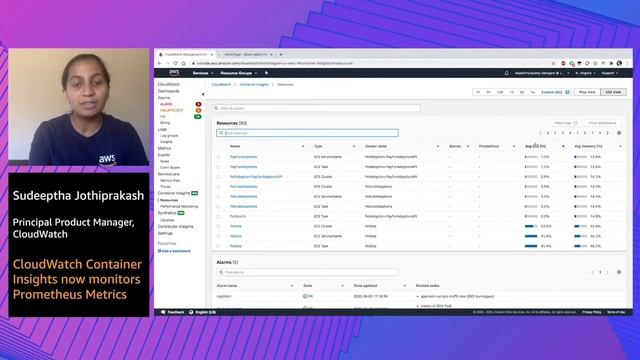This screenshot has height=360, width=640.
Task: Go back using browser back arrow
Action: point(160,63)
